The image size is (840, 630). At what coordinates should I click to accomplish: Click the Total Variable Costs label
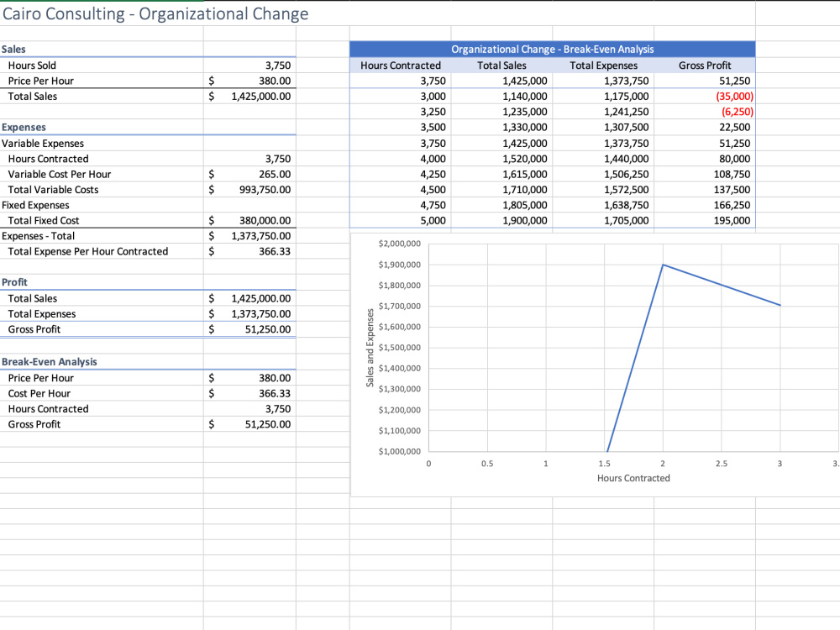pyautogui.click(x=53, y=190)
